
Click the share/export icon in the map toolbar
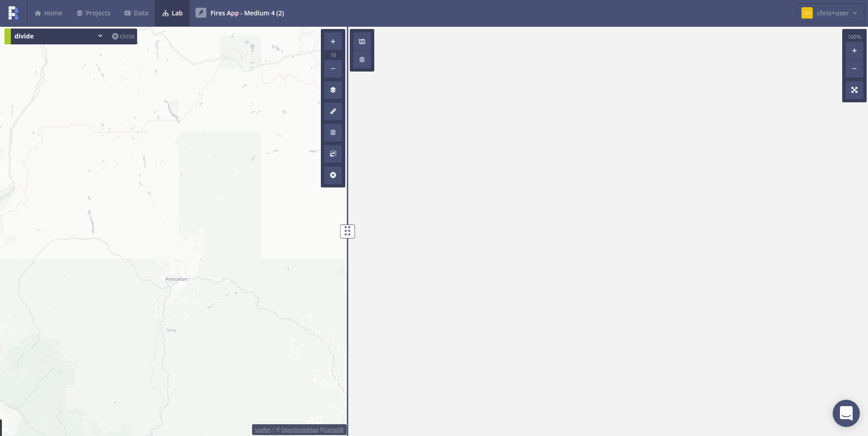click(x=333, y=154)
